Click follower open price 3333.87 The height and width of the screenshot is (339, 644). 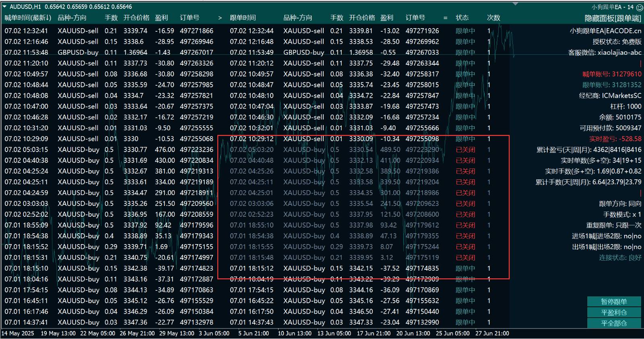click(361, 107)
